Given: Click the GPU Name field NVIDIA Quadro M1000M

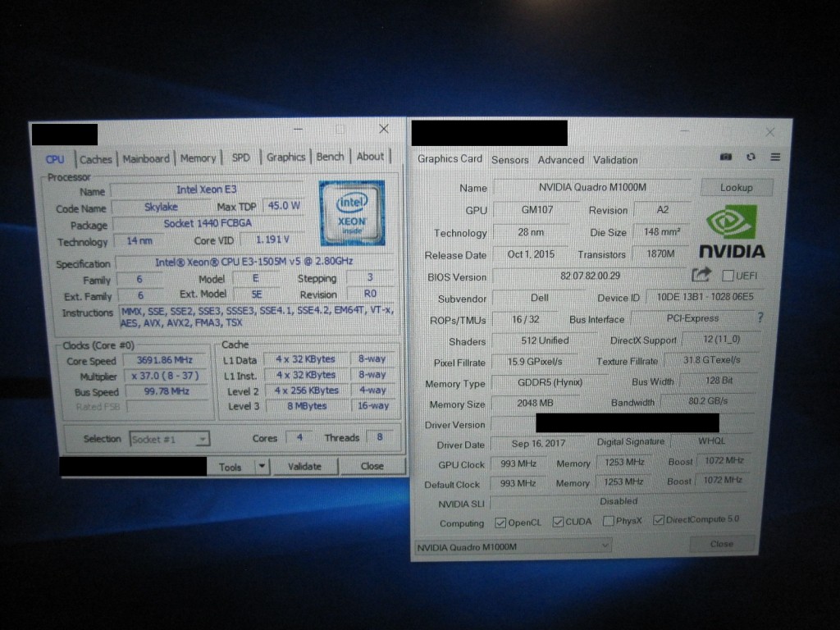Looking at the screenshot, I should click(592, 188).
